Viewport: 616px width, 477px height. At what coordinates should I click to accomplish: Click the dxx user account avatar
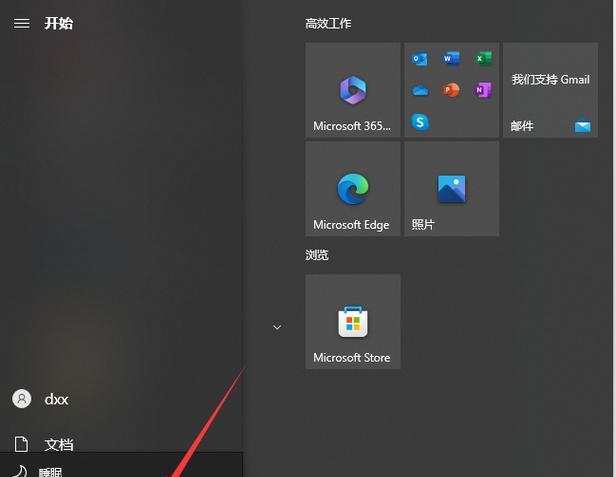point(22,399)
